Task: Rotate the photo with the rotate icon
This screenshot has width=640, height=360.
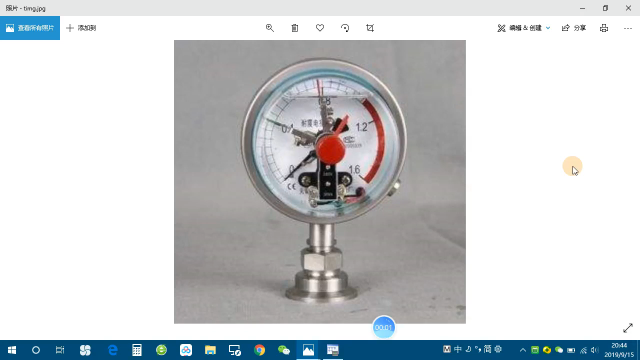Action: [x=345, y=28]
